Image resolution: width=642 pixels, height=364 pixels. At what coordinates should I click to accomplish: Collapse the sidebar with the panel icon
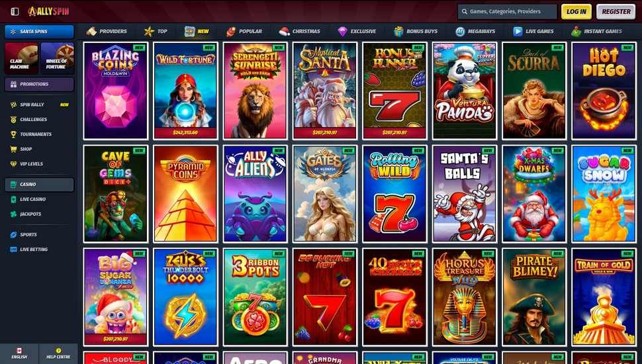tap(15, 11)
